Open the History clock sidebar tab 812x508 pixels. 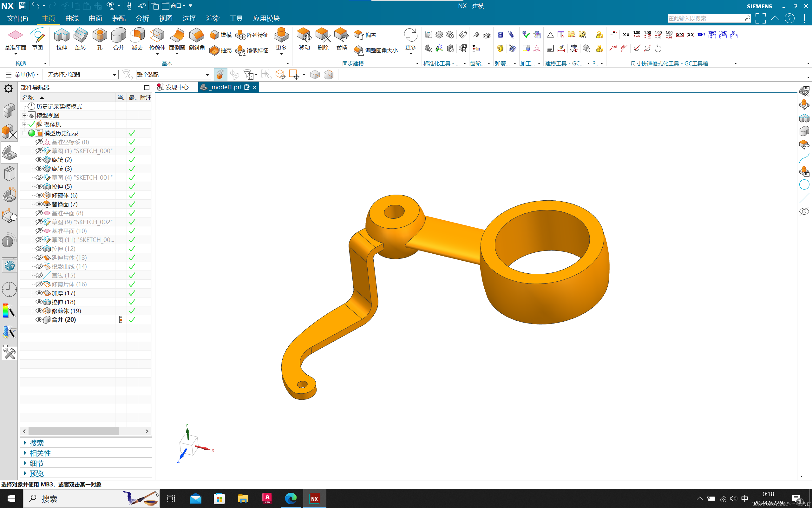(x=9, y=289)
